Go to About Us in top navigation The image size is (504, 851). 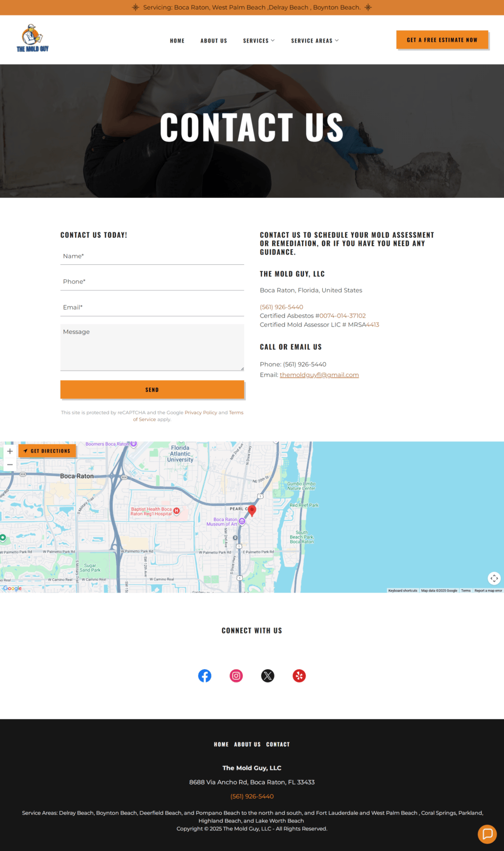point(214,40)
